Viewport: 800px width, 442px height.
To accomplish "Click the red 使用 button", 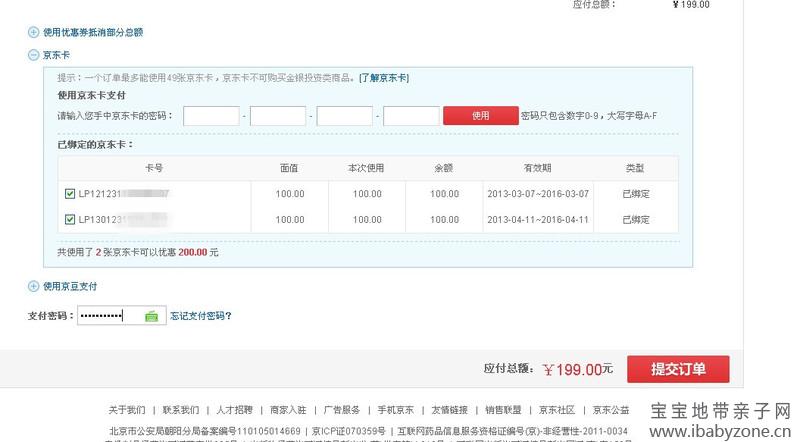I will (x=481, y=116).
